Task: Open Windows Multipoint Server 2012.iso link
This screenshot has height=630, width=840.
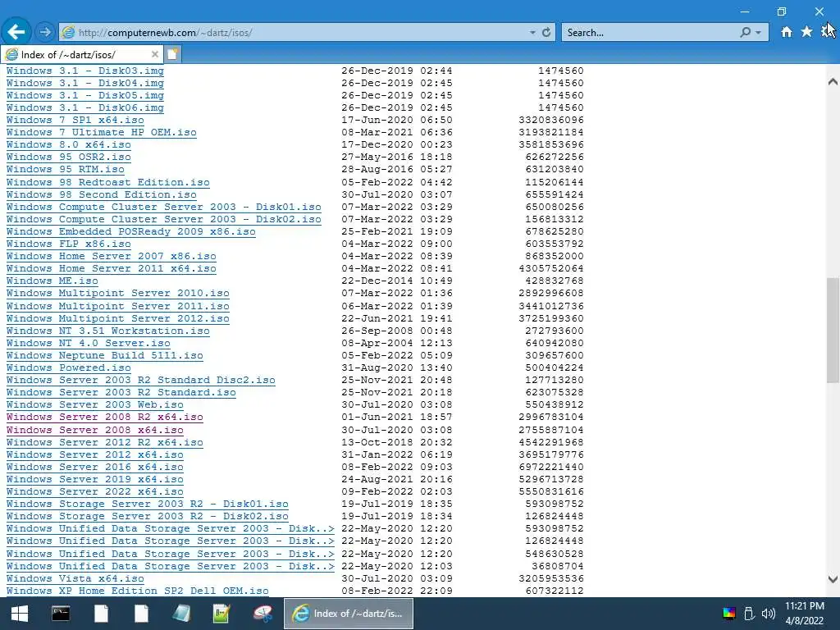Action: [x=118, y=318]
